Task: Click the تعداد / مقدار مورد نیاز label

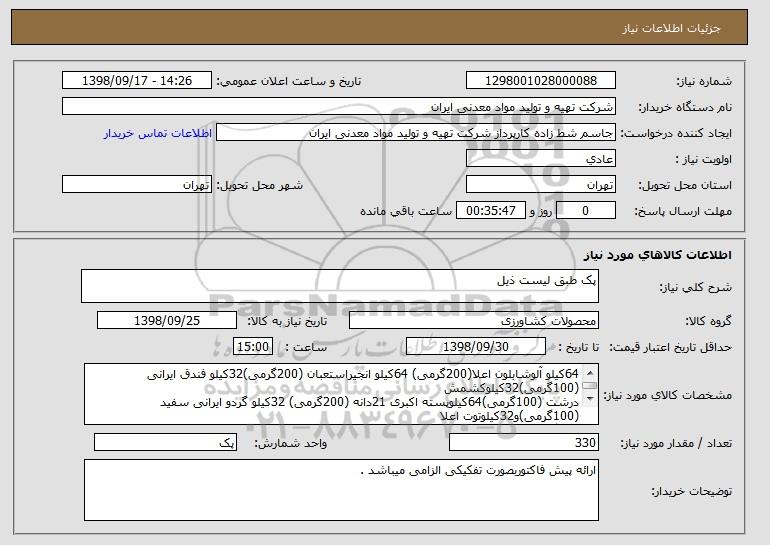Action: (677, 443)
